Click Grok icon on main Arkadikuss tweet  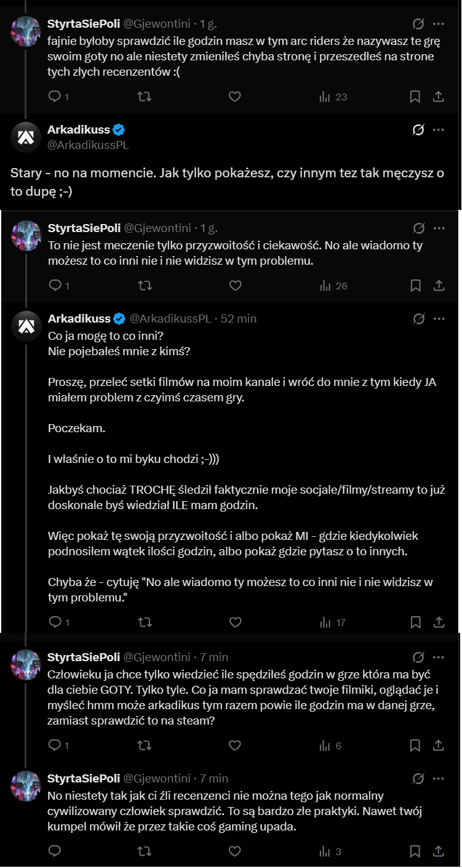(x=418, y=130)
